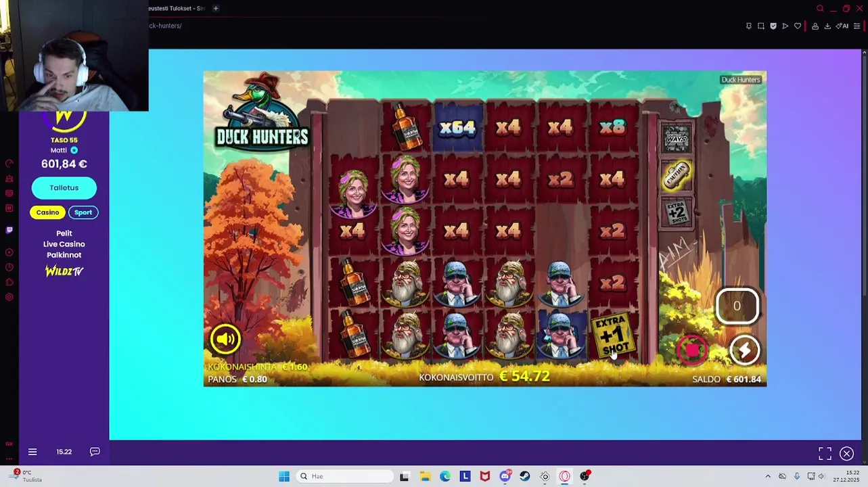The width and height of the screenshot is (868, 487).
Task: Click the send flow arrow icon
Action: [x=785, y=26]
